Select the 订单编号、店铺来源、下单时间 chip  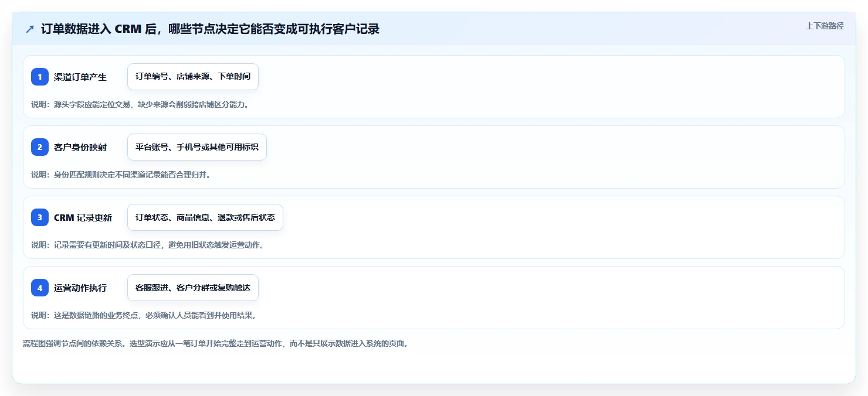(193, 77)
